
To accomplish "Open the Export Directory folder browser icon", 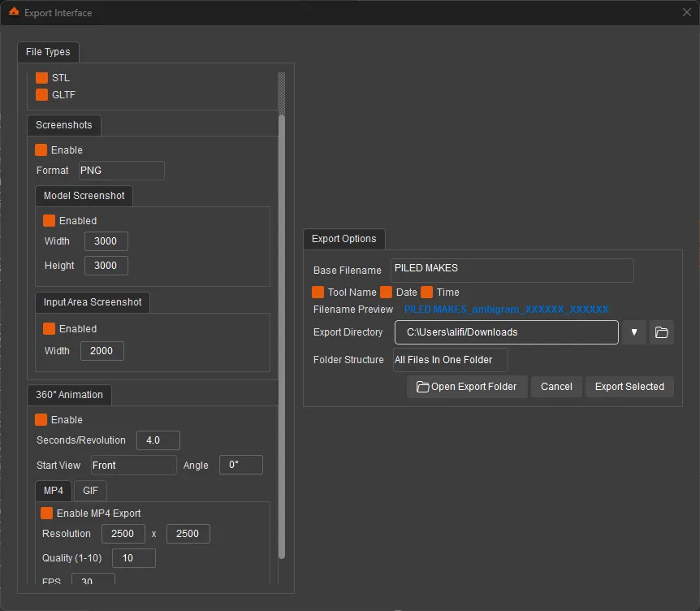I will click(x=662, y=332).
